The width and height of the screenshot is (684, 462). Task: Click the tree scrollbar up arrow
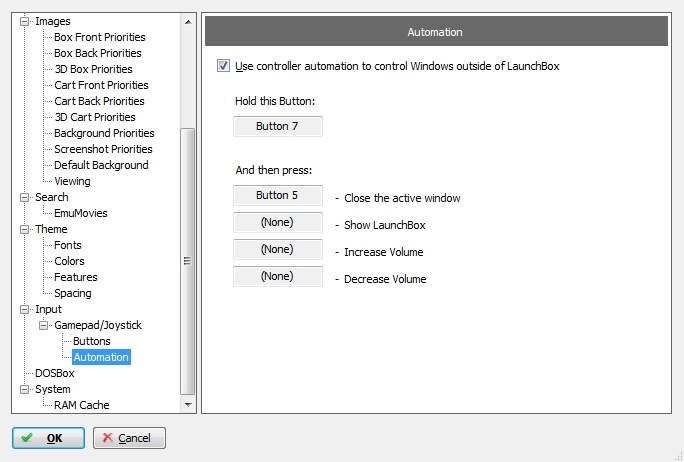click(x=188, y=22)
